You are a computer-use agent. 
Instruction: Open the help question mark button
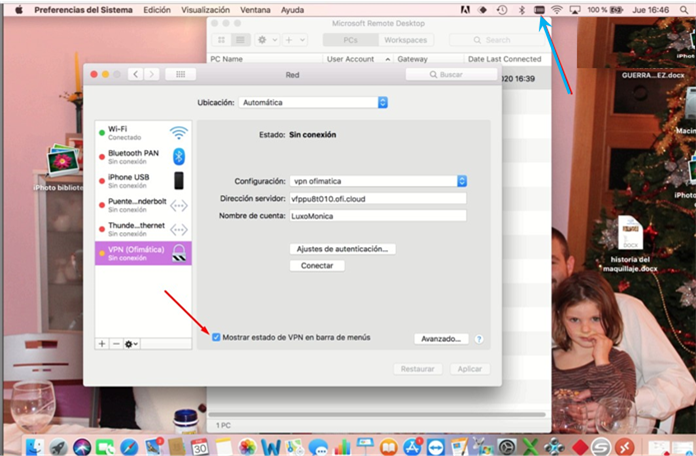(x=478, y=339)
